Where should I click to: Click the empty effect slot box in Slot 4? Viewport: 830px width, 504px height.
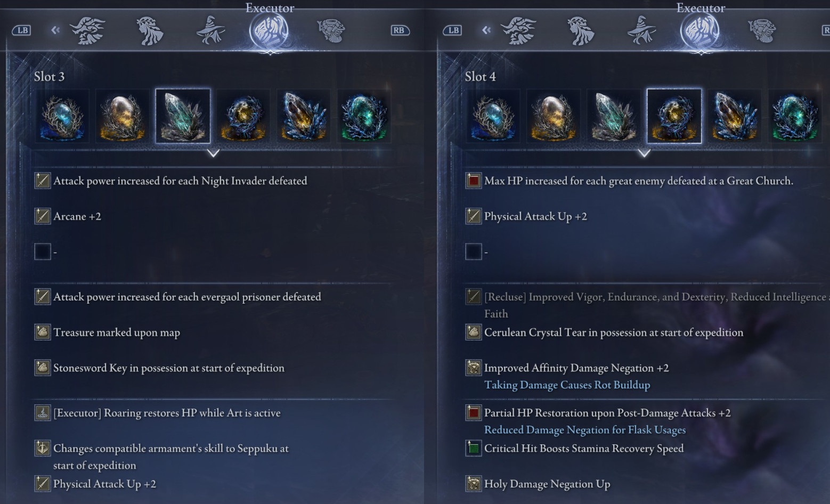pyautogui.click(x=474, y=251)
